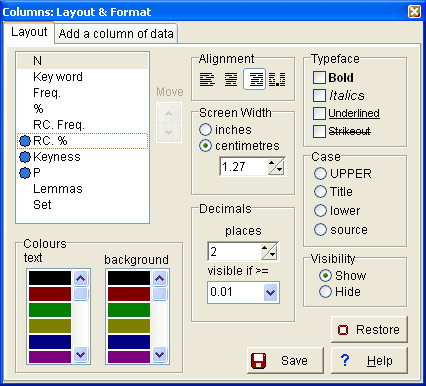Choose inches for screen width
The width and height of the screenshot is (426, 386).
coord(205,130)
